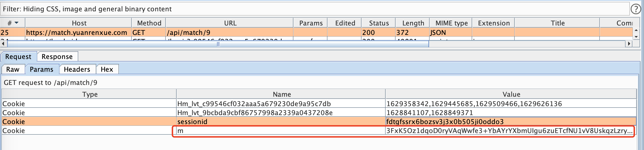644x150 pixels.
Task: Sort by the MIME type column header
Action: 451,23
